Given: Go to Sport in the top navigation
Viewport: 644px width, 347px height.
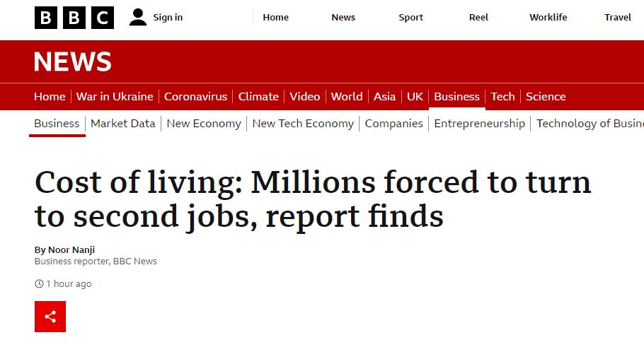Looking at the screenshot, I should [x=410, y=17].
